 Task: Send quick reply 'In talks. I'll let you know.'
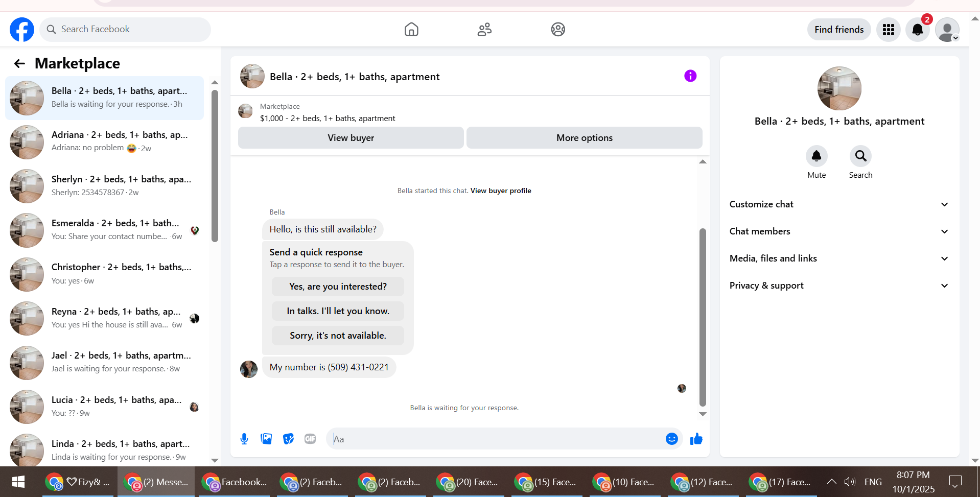pyautogui.click(x=338, y=311)
